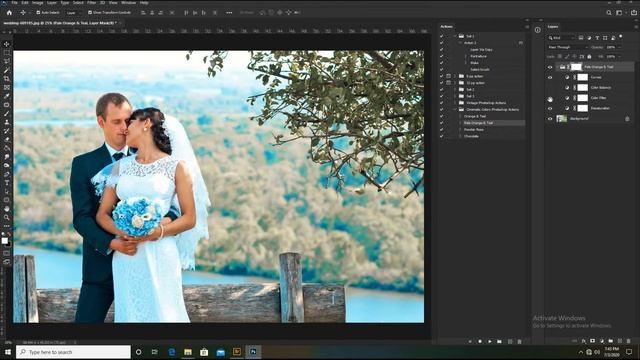Viewport: 640px width, 360px height.
Task: Expand the Orange & Teal action
Action: point(460,116)
